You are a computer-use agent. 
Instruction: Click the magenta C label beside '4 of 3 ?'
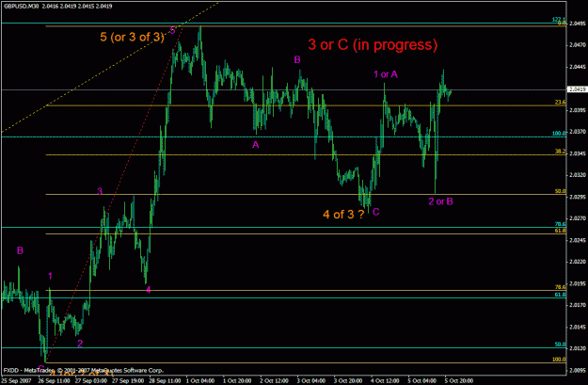tap(376, 212)
